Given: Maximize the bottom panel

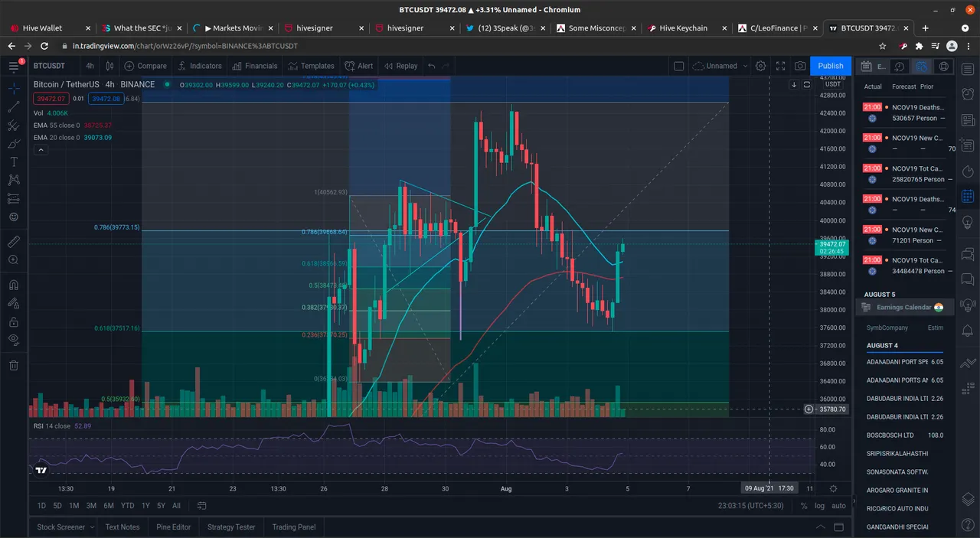Looking at the screenshot, I should coord(839,527).
